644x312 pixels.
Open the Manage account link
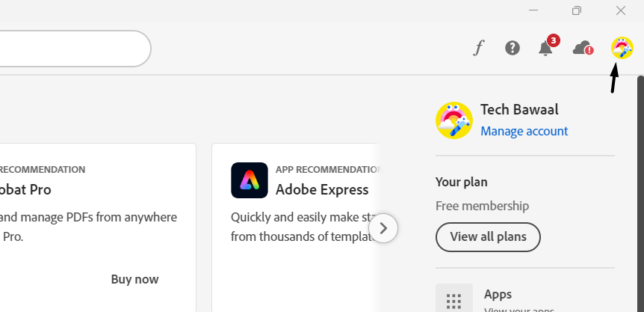point(524,131)
